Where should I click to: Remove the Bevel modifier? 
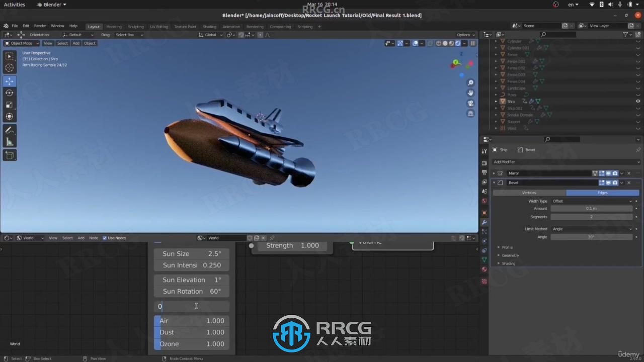coord(629,183)
